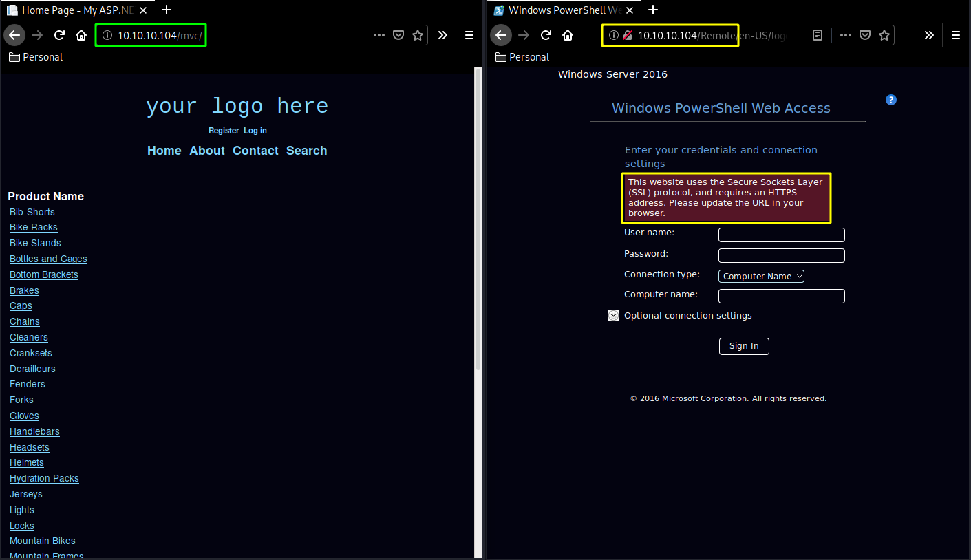This screenshot has width=971, height=560.
Task: Open the Bike Racks product link
Action: 34,227
